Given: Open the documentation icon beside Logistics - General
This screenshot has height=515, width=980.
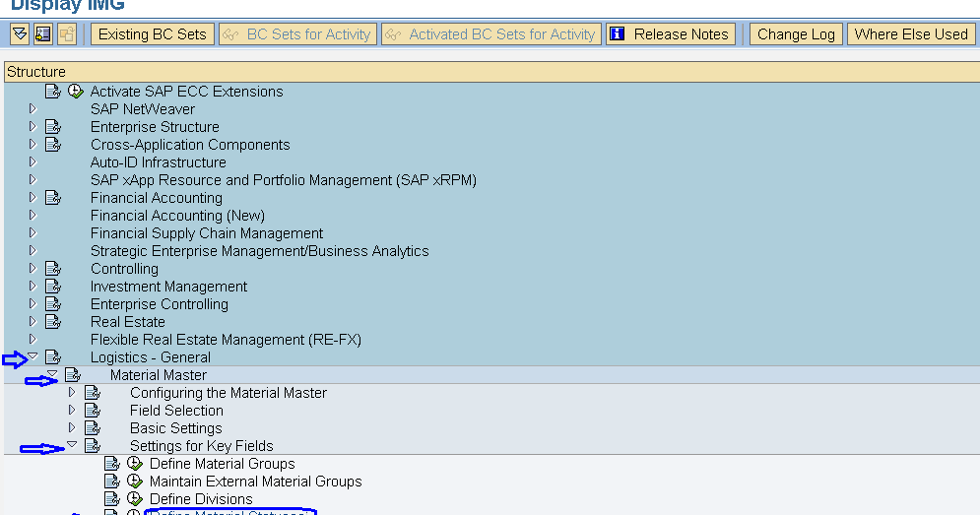Looking at the screenshot, I should [53, 357].
